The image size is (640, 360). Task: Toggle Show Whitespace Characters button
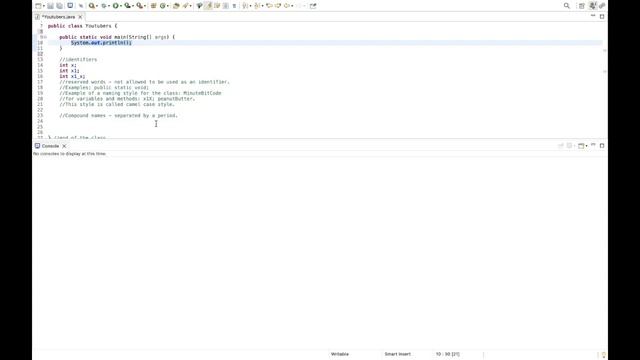point(234,6)
